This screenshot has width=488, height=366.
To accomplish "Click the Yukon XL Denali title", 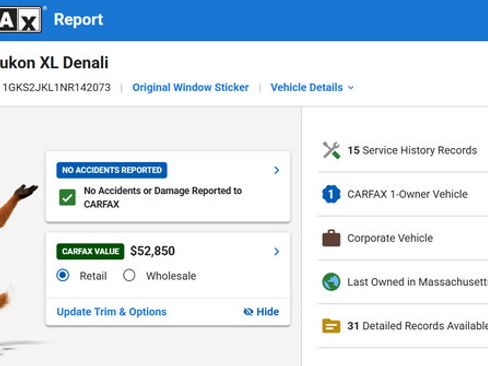I will (x=54, y=63).
